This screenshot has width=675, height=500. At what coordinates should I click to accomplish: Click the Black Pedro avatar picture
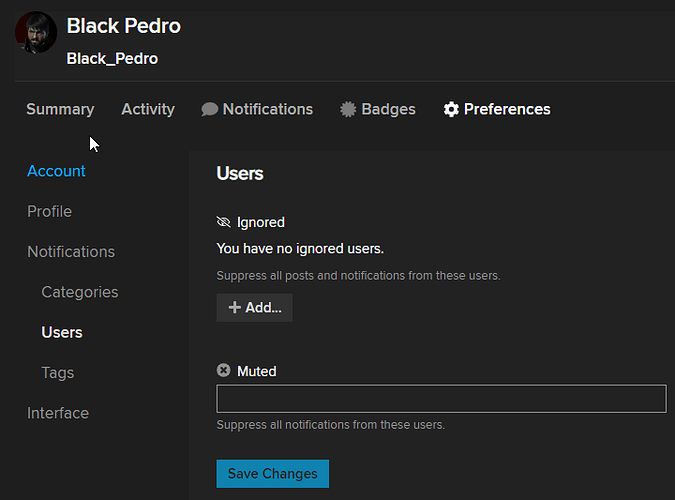36,33
